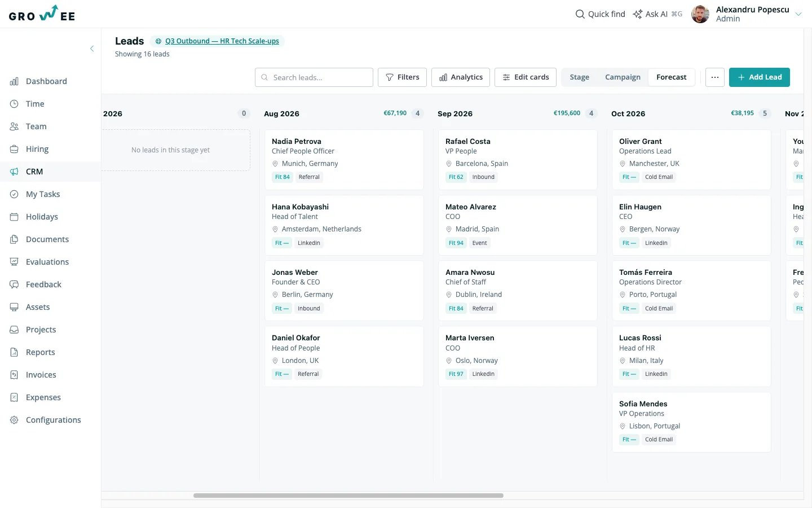
Task: Click Cold Email tag on Sofia Mendes
Action: click(659, 440)
